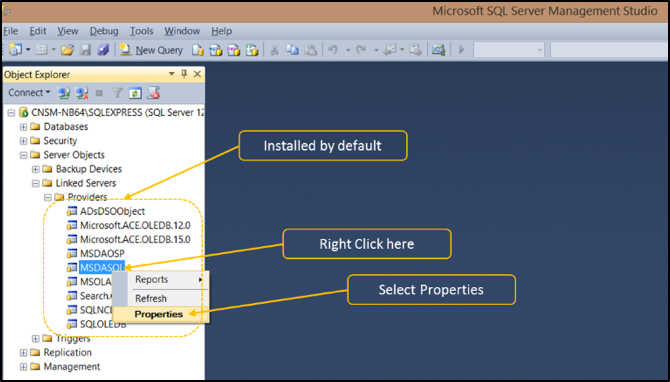Click the Delete script icon in Object Explorer
The width and height of the screenshot is (670, 382).
pos(153,93)
